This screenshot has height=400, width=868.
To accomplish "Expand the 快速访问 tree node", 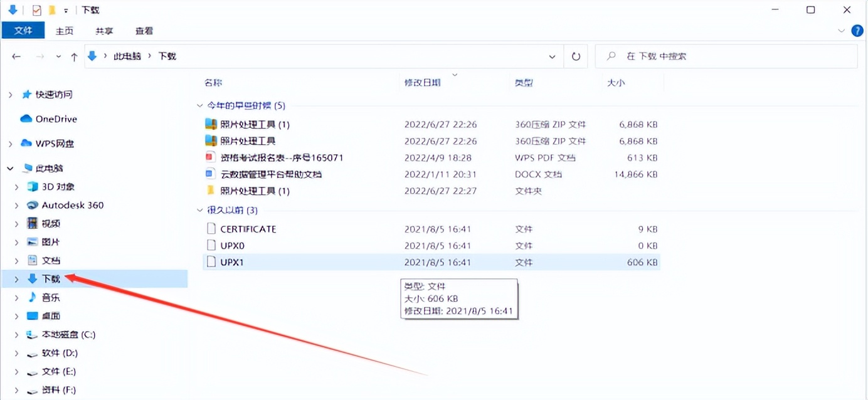I will coord(11,94).
